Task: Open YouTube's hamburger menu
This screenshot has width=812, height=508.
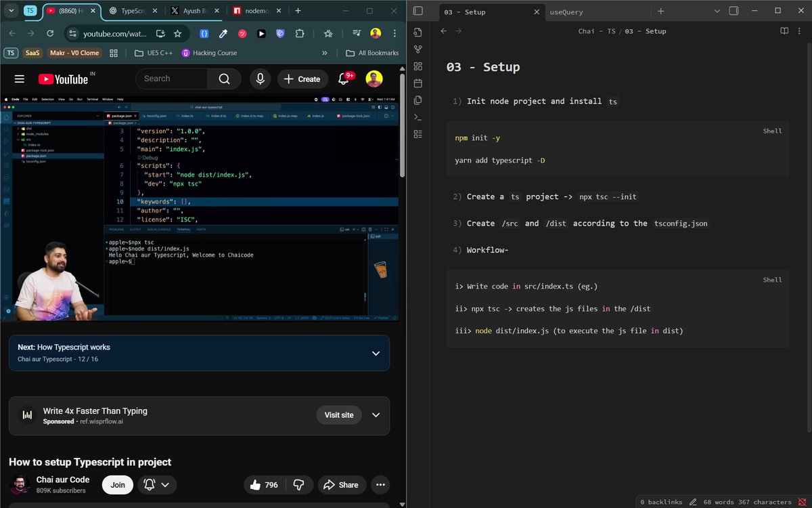Action: (x=19, y=79)
